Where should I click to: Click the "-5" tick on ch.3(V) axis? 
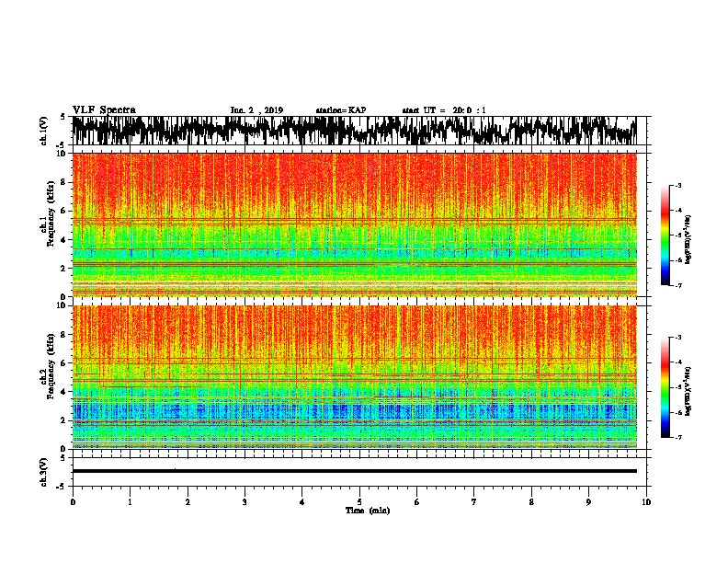63,487
